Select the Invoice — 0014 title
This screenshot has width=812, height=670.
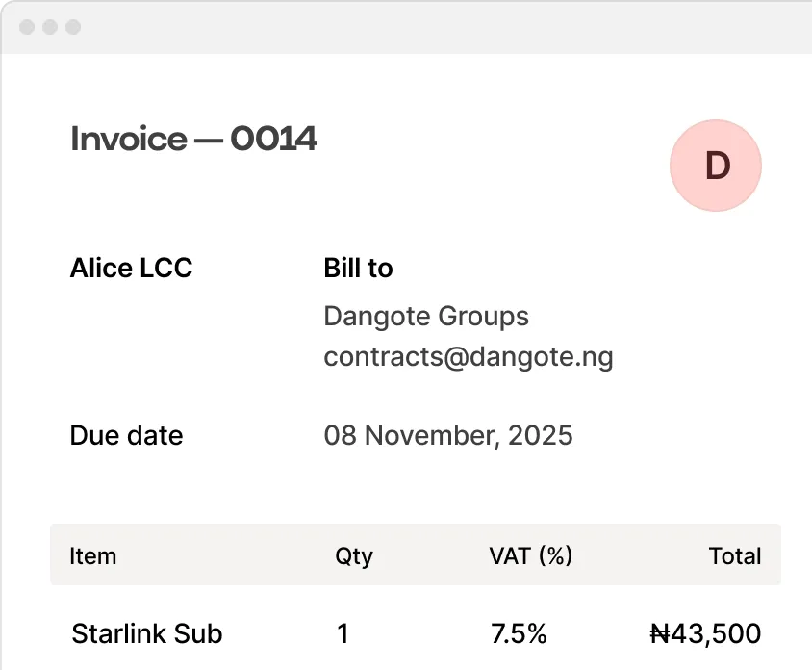click(193, 140)
